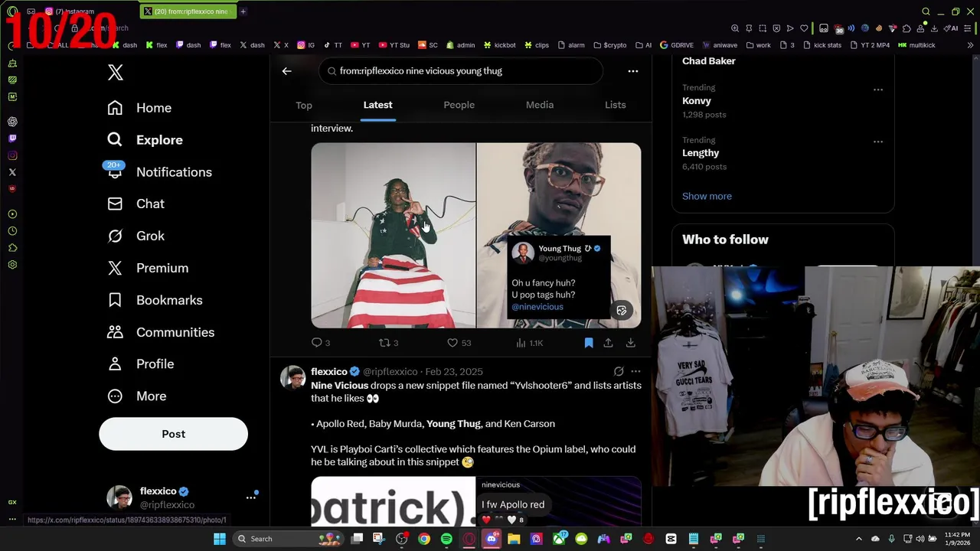Open three-dot menu on the Feb 23 post
The image size is (980, 551).
635,372
